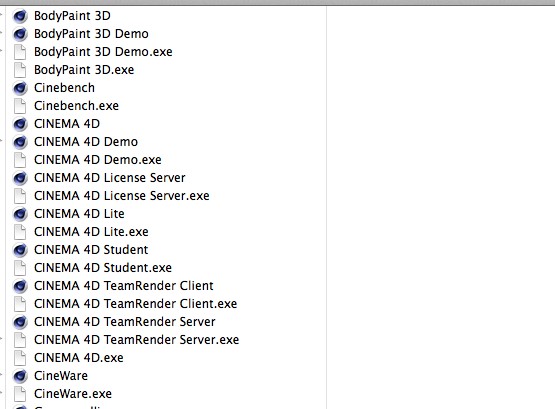Select CINEMA 4D Demo.exe file
The image size is (555, 409).
tap(98, 160)
